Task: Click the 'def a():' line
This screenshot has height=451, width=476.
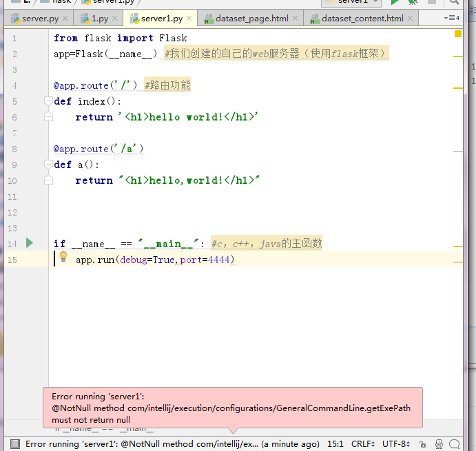Action: coord(76,165)
